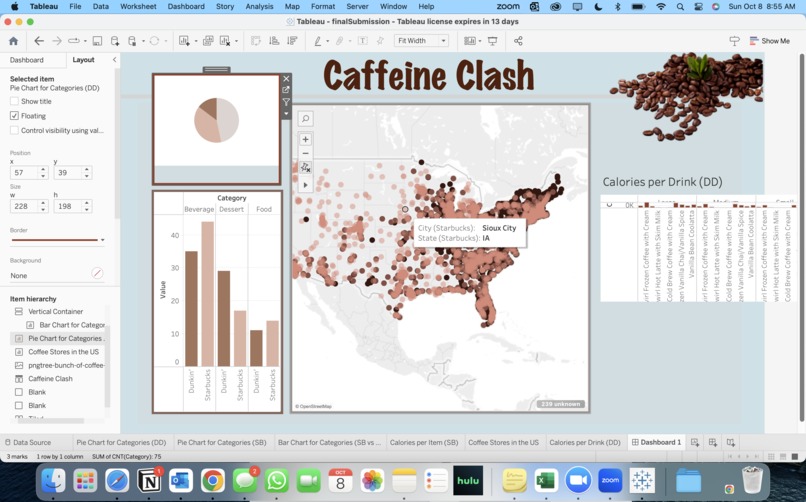Select Caffeine Clash in item hierarchy

[x=50, y=378]
